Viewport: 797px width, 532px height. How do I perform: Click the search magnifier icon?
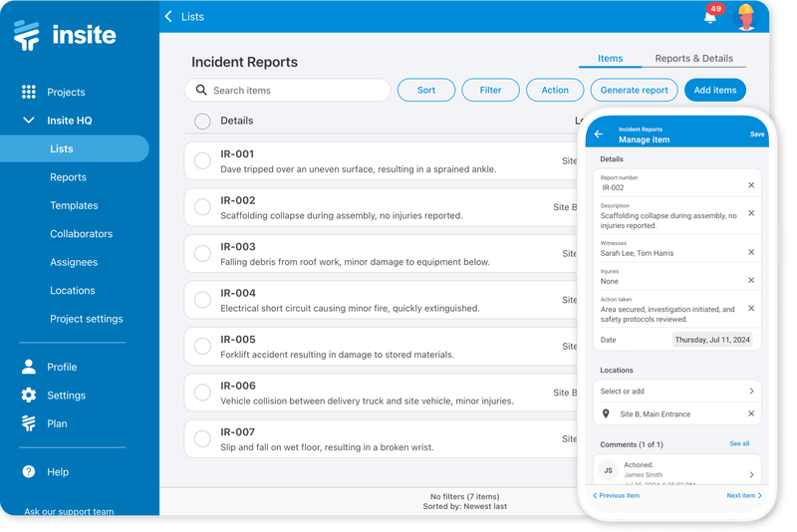201,90
